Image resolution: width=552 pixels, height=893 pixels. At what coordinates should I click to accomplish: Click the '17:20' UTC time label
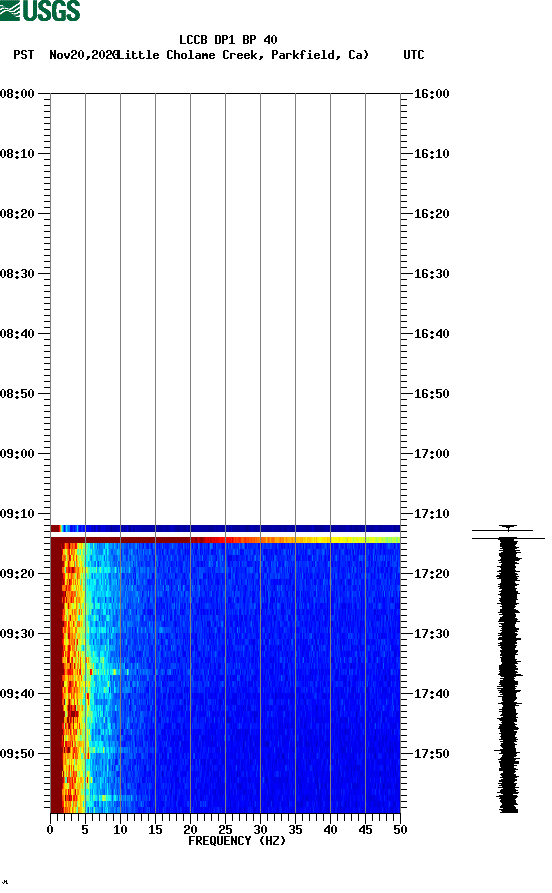click(431, 574)
